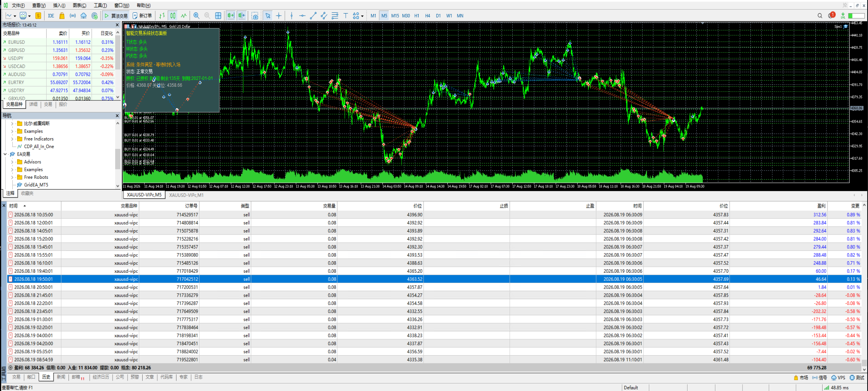Toggle chart auto-scroll to end
The image size is (868, 391).
pos(231,16)
